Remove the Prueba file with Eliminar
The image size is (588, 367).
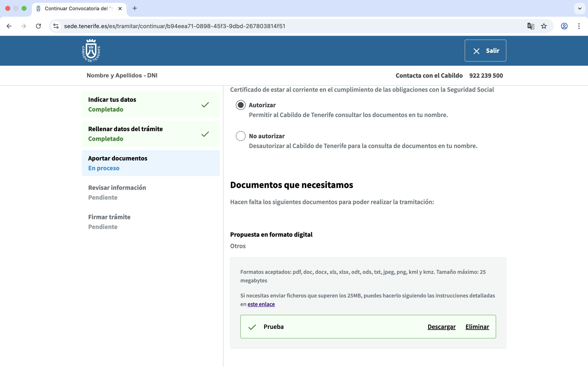coord(477,327)
